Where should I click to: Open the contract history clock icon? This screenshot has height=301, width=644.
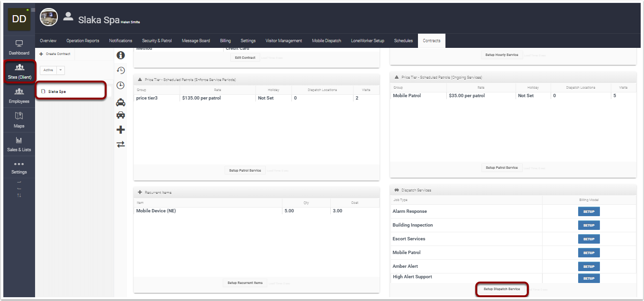pyautogui.click(x=121, y=70)
